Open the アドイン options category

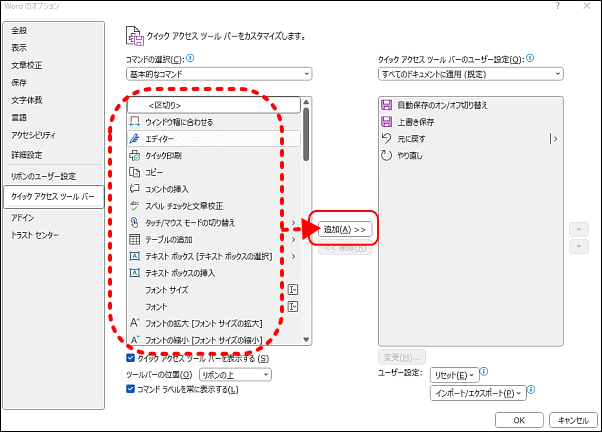(x=23, y=218)
